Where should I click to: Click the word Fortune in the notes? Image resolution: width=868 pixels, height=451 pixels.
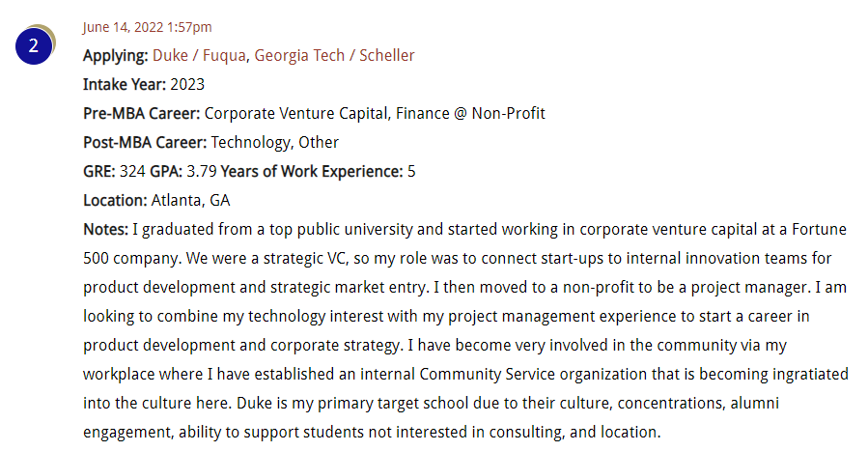coord(820,229)
